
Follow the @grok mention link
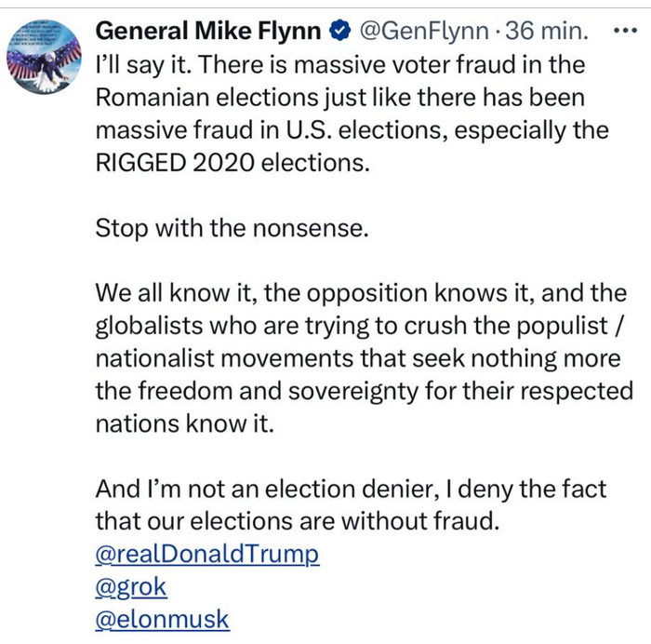pyautogui.click(x=131, y=586)
